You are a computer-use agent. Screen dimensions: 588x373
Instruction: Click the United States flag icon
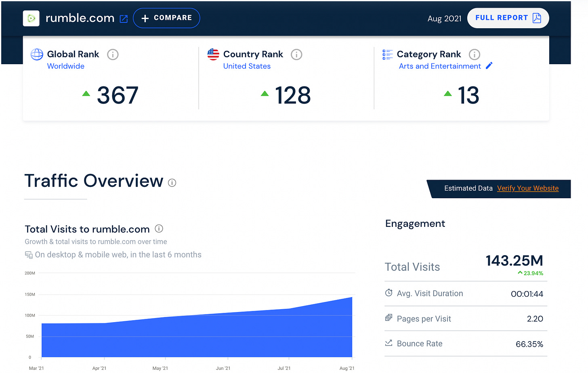pos(213,54)
